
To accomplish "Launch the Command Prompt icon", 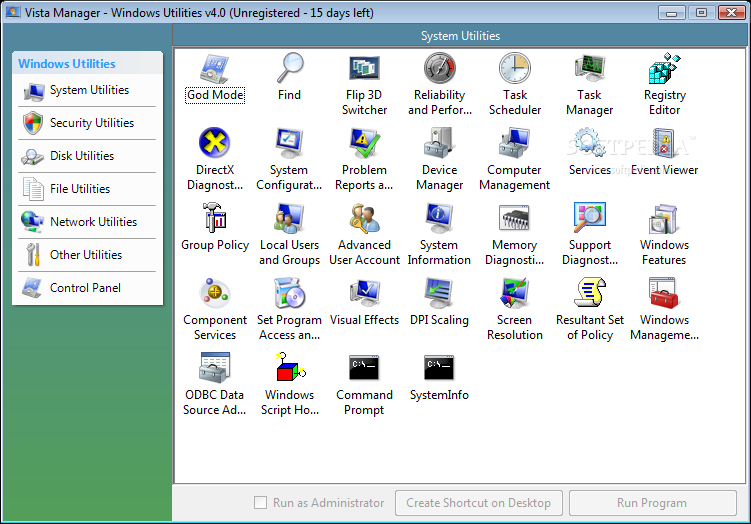I will (x=364, y=368).
